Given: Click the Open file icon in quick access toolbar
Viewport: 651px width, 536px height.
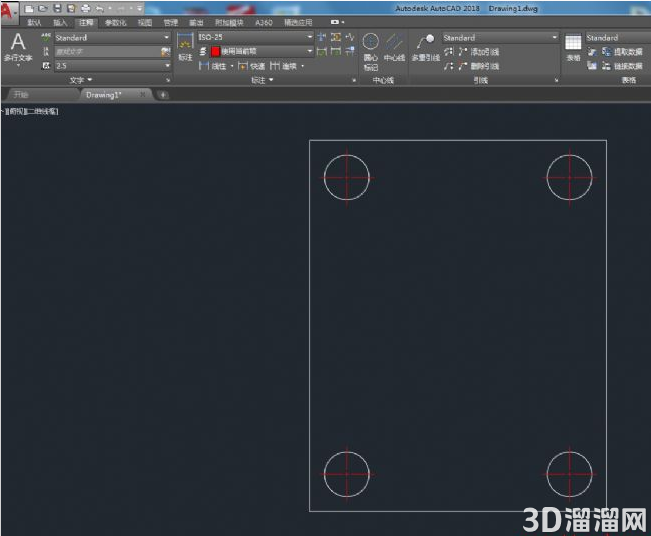Looking at the screenshot, I should click(x=43, y=8).
